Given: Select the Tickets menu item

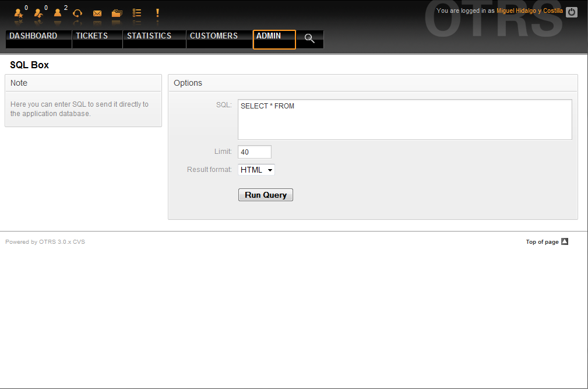Looking at the screenshot, I should (x=92, y=36).
